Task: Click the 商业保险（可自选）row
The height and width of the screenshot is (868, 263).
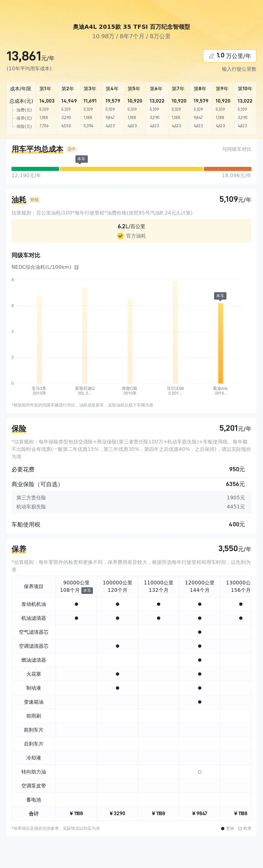Action: click(131, 484)
